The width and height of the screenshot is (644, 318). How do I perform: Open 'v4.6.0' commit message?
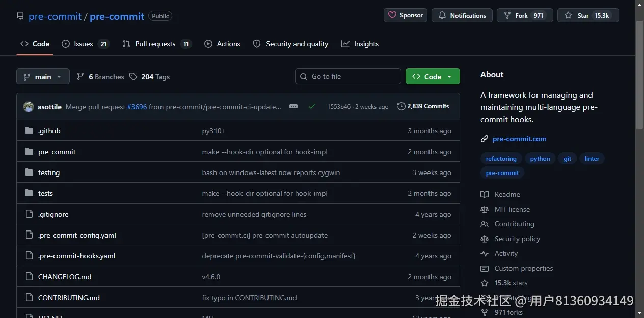pos(211,277)
